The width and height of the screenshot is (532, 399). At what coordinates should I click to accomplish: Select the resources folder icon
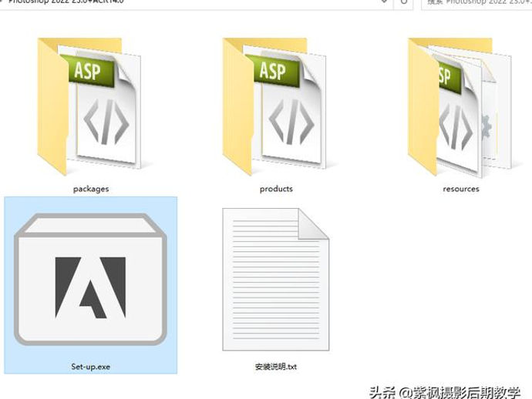460,106
